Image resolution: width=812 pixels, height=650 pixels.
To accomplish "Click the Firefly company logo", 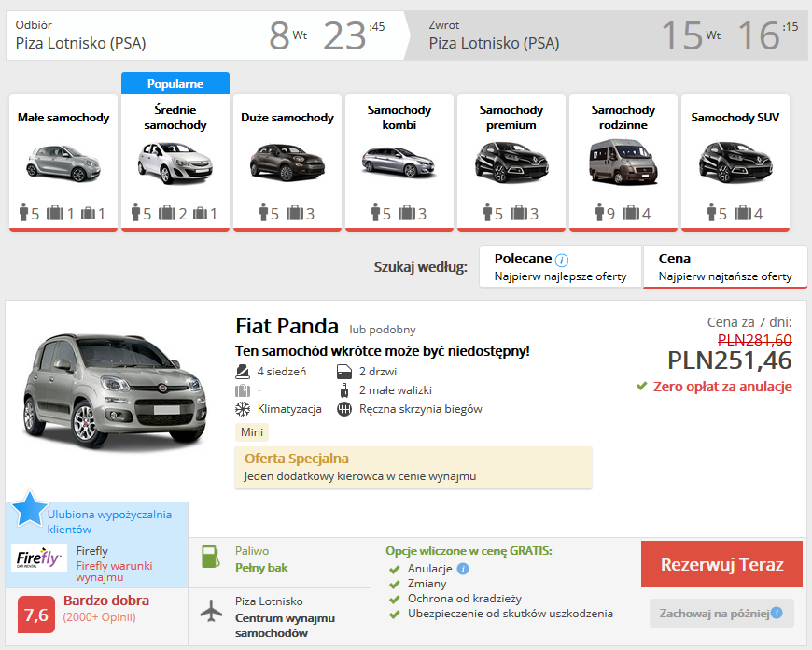I will pos(39,558).
